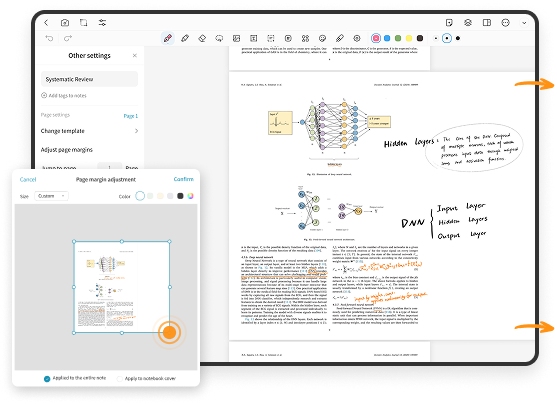557x404 pixels.
Task: Open the rainbow custom color picker
Action: point(190,196)
